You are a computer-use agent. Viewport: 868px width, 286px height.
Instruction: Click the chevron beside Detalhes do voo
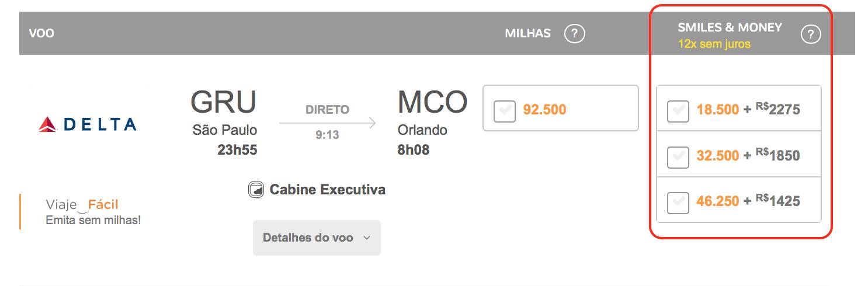(367, 238)
